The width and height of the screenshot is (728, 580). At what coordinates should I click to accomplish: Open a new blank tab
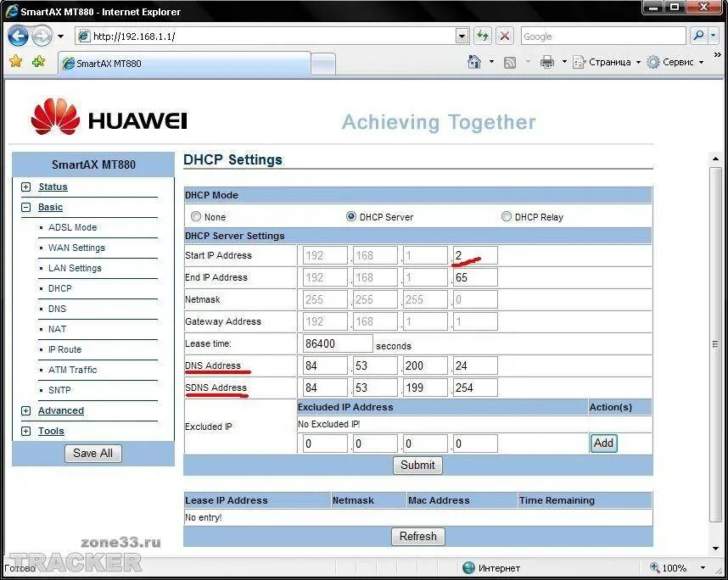tap(323, 64)
